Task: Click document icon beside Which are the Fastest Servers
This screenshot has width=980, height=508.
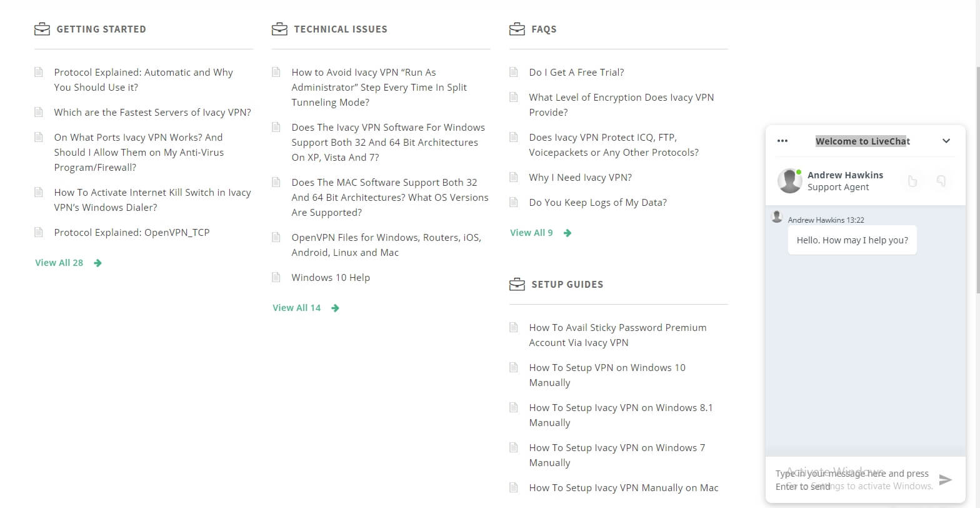Action: (x=39, y=112)
